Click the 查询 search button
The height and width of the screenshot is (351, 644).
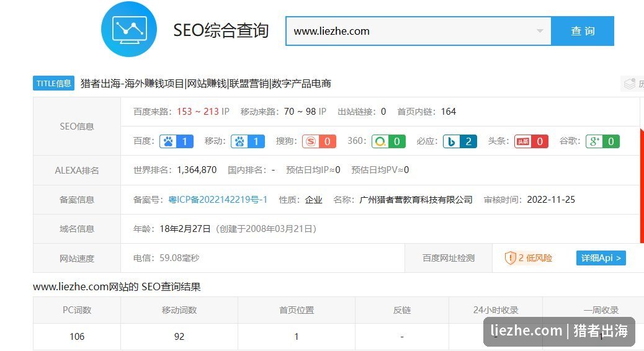[x=583, y=31]
